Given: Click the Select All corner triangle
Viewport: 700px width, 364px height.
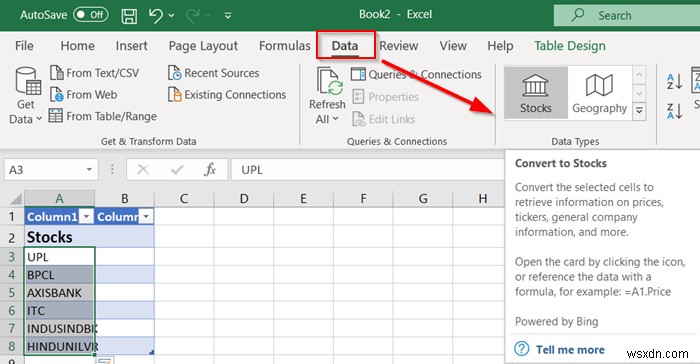Looking at the screenshot, I should tap(16, 198).
